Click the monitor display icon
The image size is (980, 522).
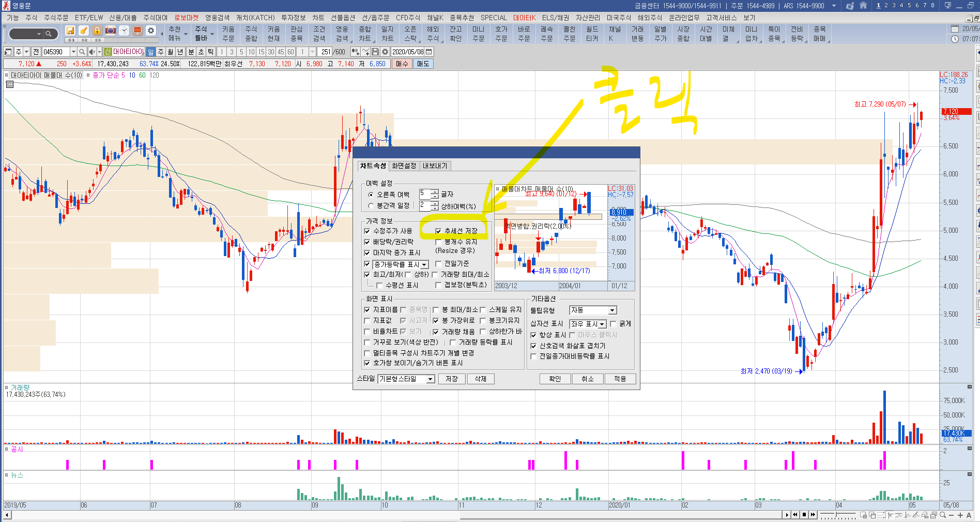[137, 31]
